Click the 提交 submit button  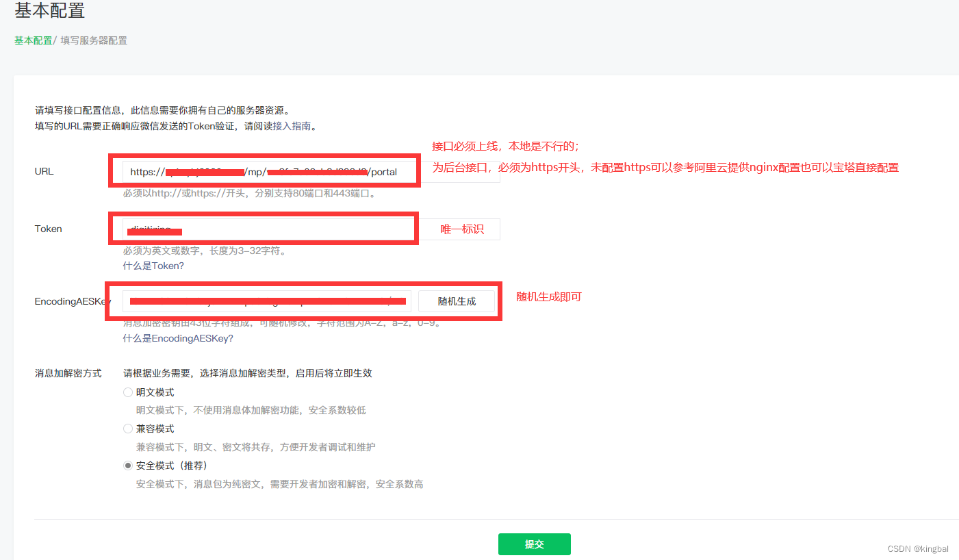click(534, 544)
